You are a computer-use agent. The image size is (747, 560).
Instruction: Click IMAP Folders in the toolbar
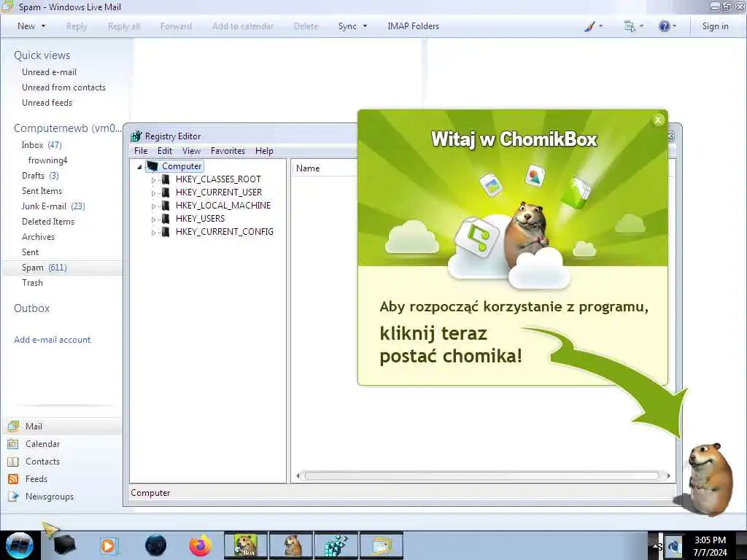coord(413,26)
